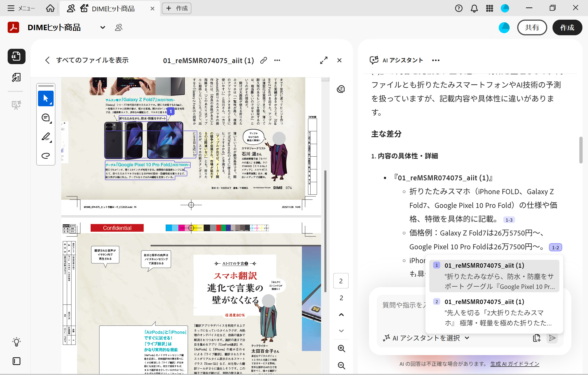Copy link for 01_reMSMR074075_aiit file
Image resolution: width=588 pixels, height=375 pixels.
pyautogui.click(x=263, y=60)
